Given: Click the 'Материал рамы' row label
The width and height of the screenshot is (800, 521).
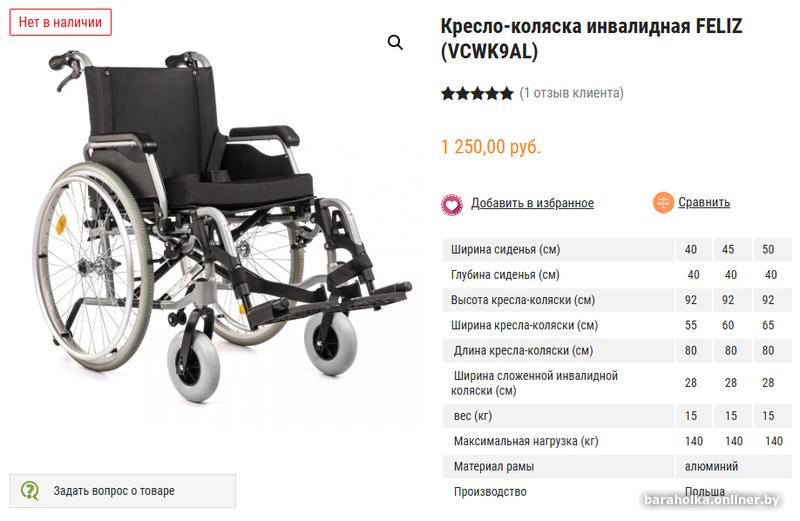Looking at the screenshot, I should coord(493,466).
